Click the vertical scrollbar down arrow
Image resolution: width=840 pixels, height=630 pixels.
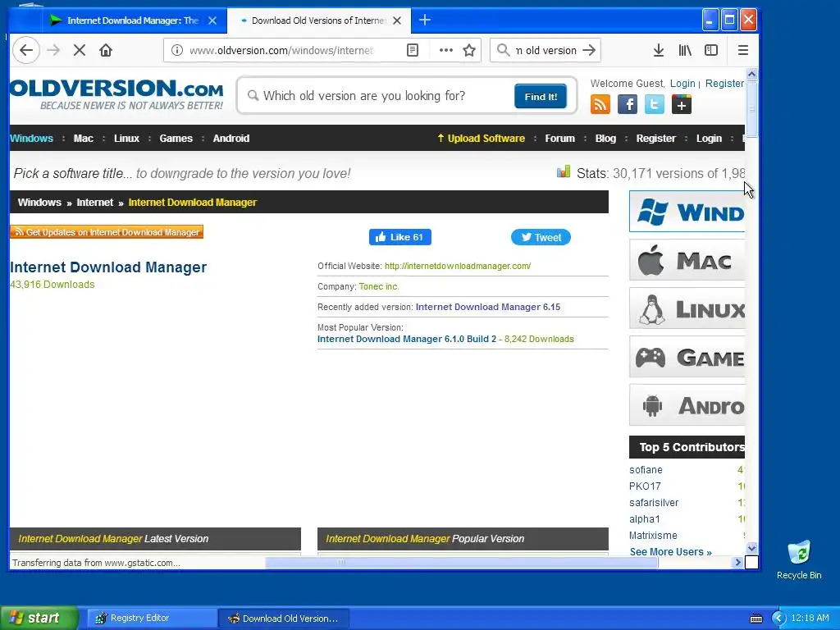point(751,548)
